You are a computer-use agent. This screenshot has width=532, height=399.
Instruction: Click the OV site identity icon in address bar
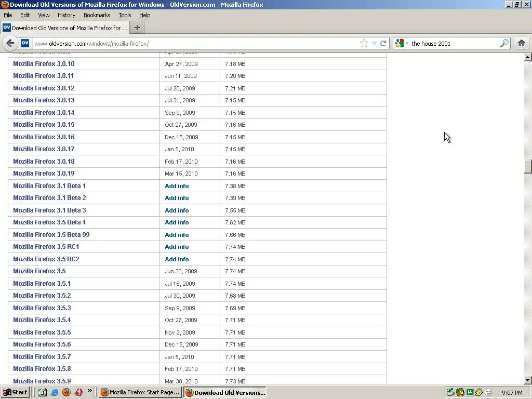25,43
